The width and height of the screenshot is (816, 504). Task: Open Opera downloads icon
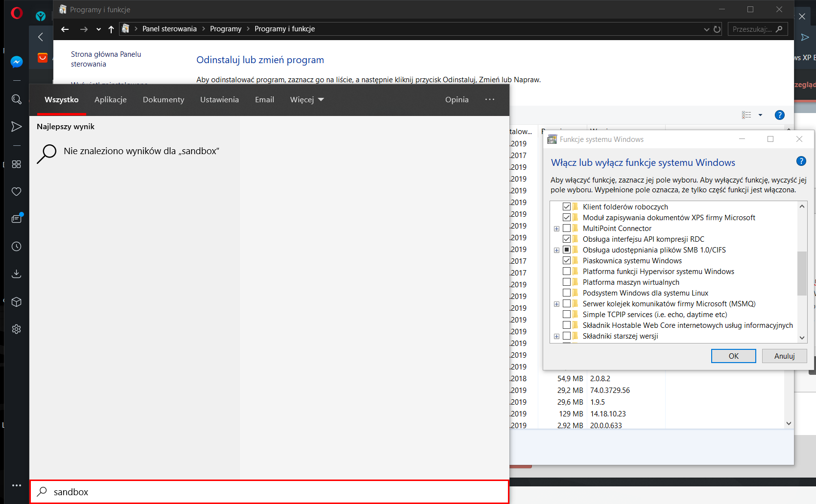click(x=16, y=274)
